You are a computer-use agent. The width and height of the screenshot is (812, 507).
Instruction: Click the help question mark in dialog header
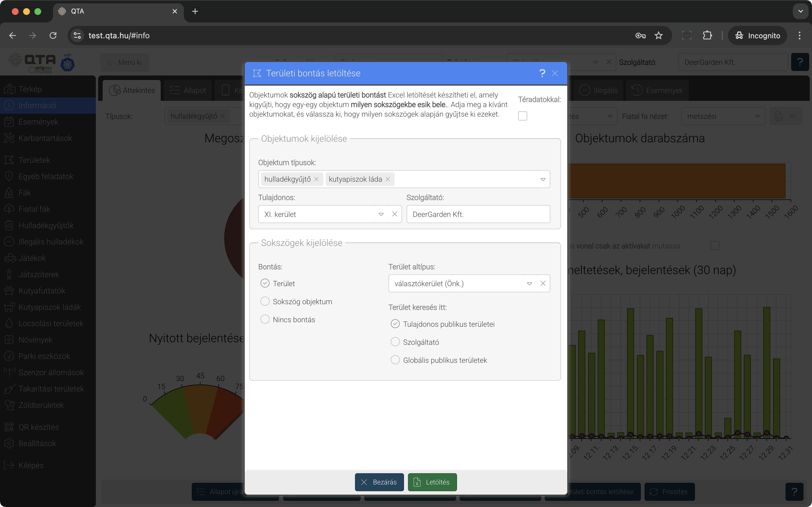pyautogui.click(x=542, y=73)
